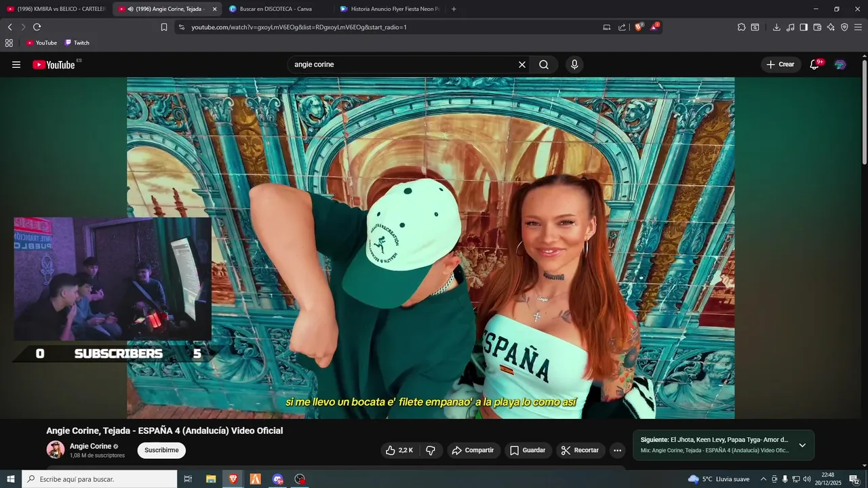The height and width of the screenshot is (488, 868).
Task: Open OBS Studio from taskbar
Action: click(x=300, y=479)
